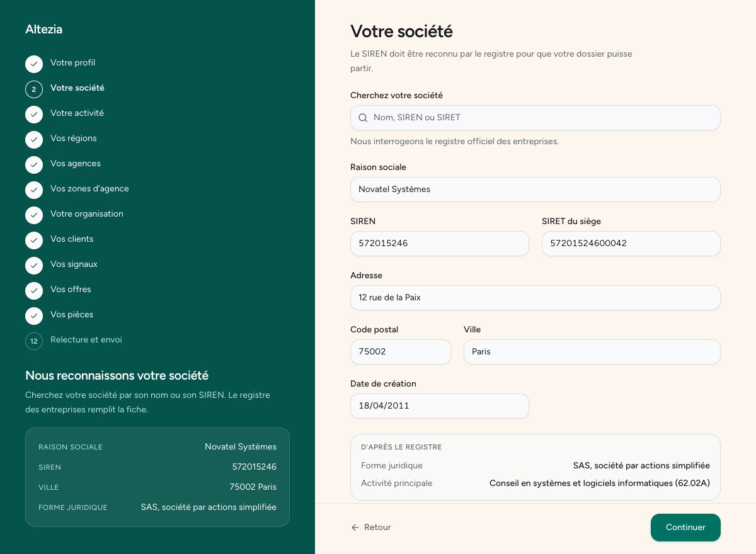Click the step 12 circle icon
This screenshot has width=756, height=554.
pyautogui.click(x=34, y=341)
